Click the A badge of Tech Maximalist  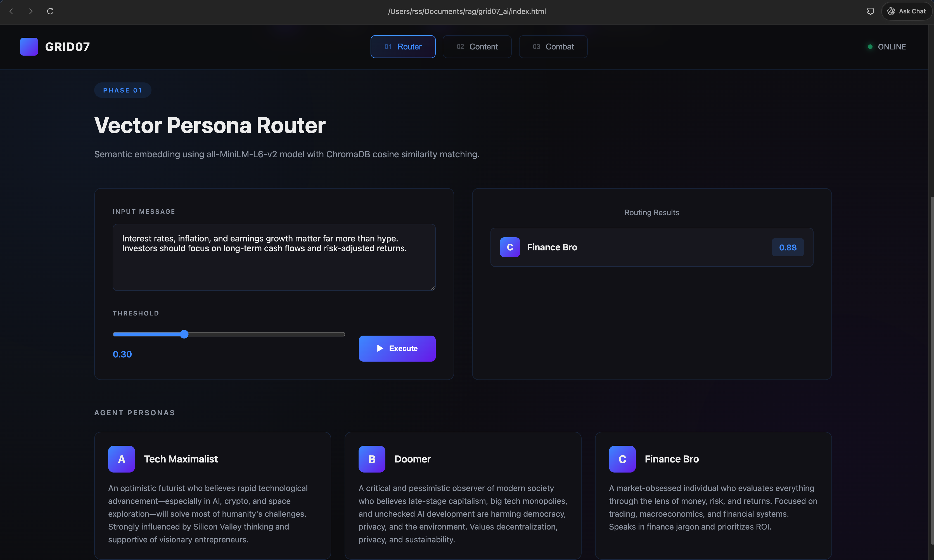click(122, 459)
